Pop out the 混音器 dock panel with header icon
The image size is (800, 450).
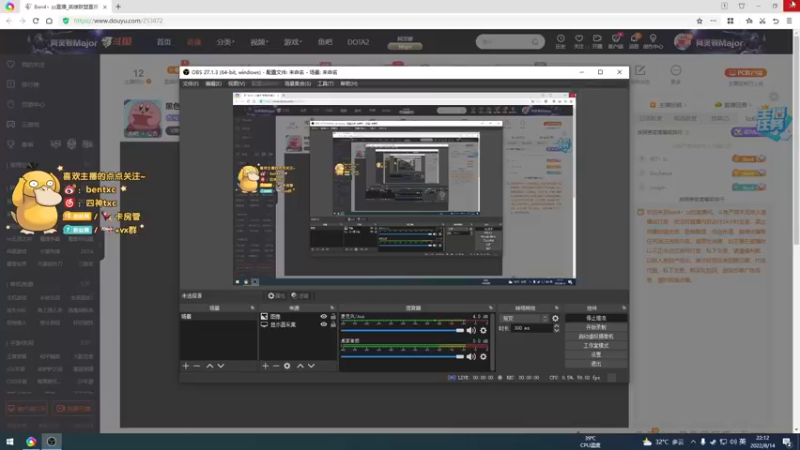point(491,308)
